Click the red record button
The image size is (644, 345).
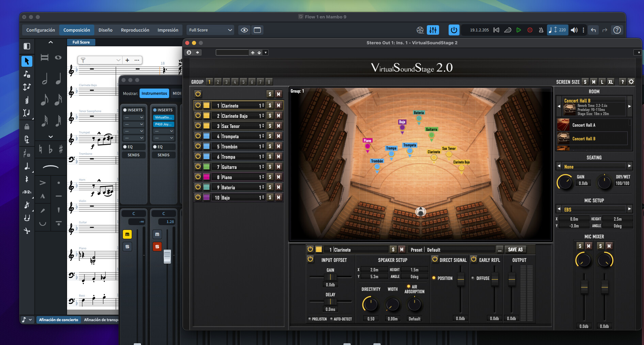[530, 30]
